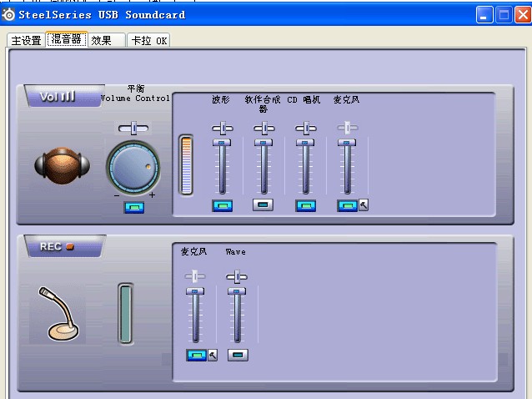Select Wave as recording source
The image size is (532, 399).
click(x=238, y=355)
